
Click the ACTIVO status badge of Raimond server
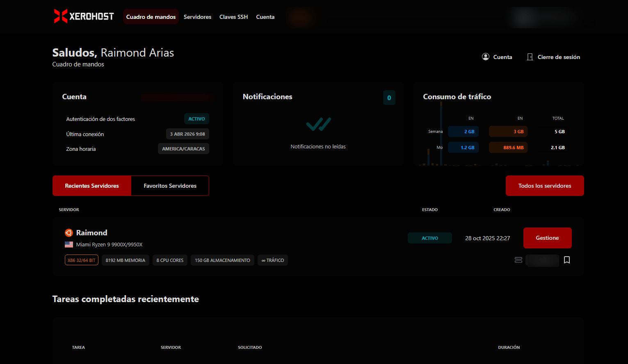(x=430, y=238)
